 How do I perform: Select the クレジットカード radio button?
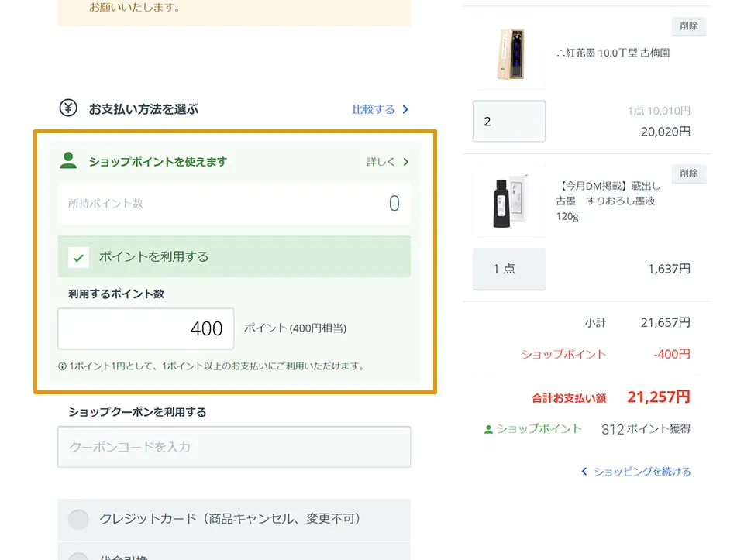(x=79, y=519)
